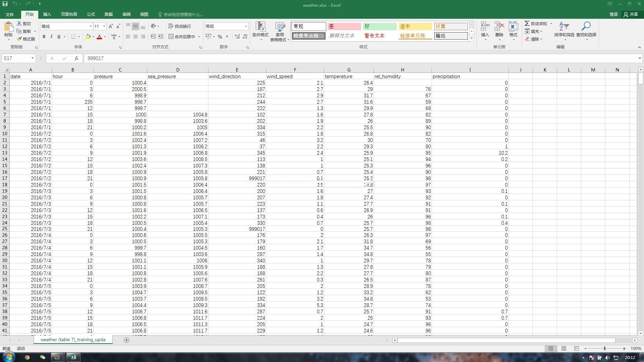Image resolution: width=644 pixels, height=362 pixels.
Task: Switch to Page Layout view in status bar
Action: click(x=564, y=349)
